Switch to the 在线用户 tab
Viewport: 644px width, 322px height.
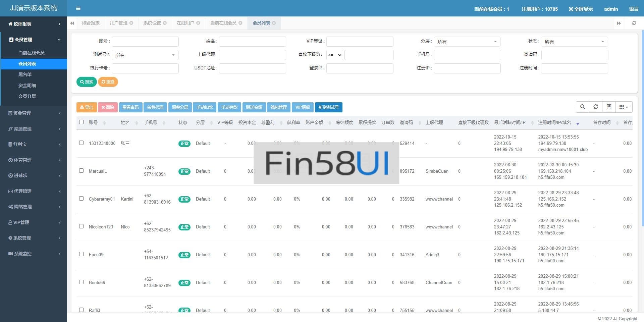[185, 23]
